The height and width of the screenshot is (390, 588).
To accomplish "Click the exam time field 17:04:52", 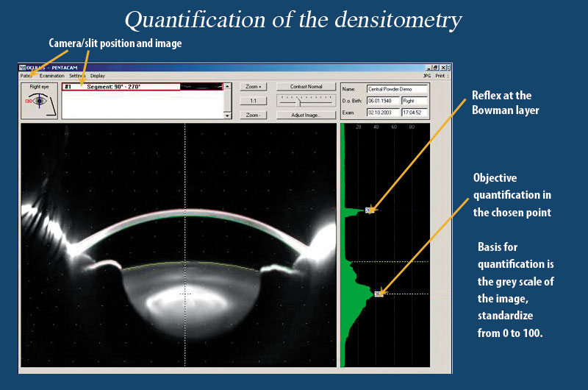I will 415,113.
